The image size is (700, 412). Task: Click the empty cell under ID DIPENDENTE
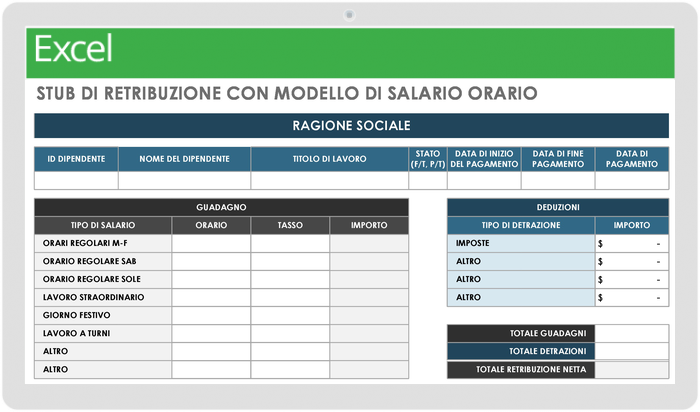click(76, 180)
